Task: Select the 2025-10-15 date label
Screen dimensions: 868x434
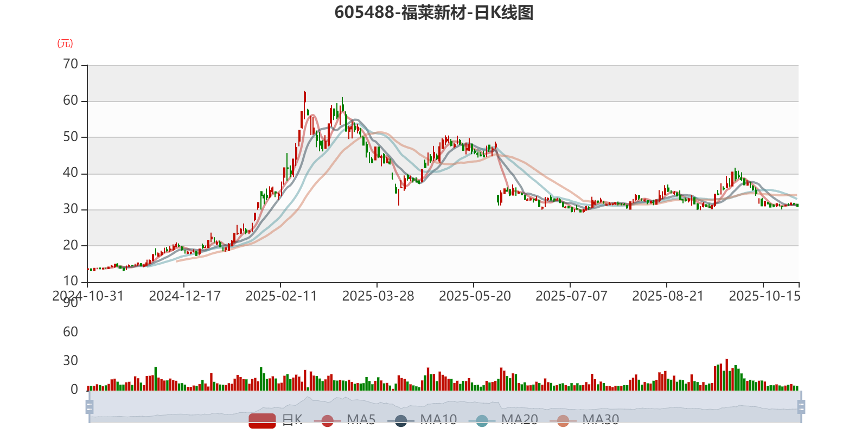Action: [764, 296]
